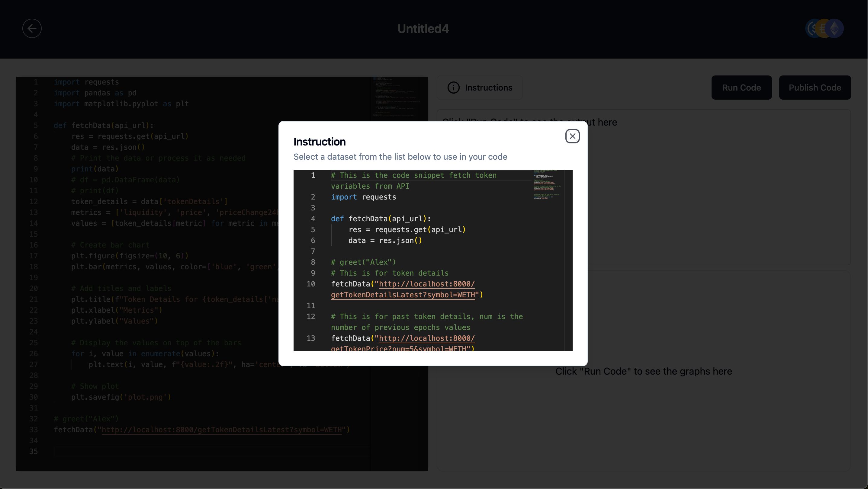Viewport: 868px width, 489px height.
Task: Click the 'Instruction' dialog heading
Action: click(320, 142)
